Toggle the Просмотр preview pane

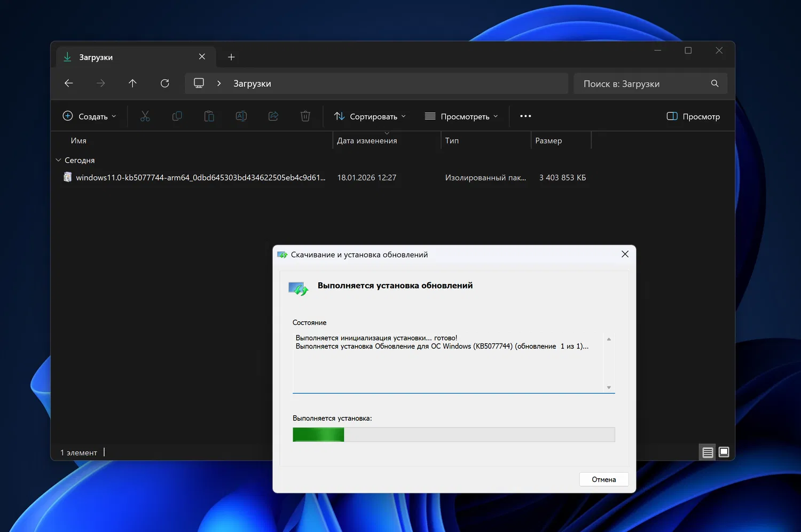click(x=693, y=116)
